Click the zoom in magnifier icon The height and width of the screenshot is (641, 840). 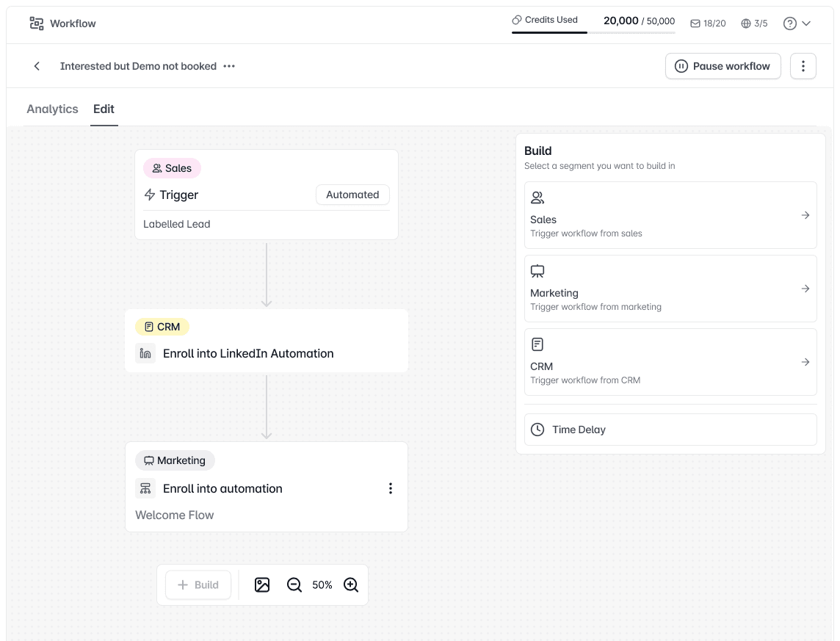pyautogui.click(x=351, y=584)
